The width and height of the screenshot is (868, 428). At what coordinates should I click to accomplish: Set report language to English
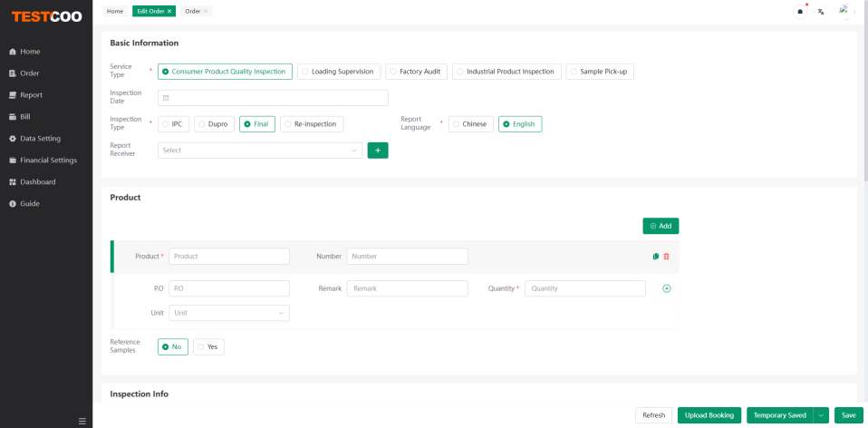tap(520, 124)
